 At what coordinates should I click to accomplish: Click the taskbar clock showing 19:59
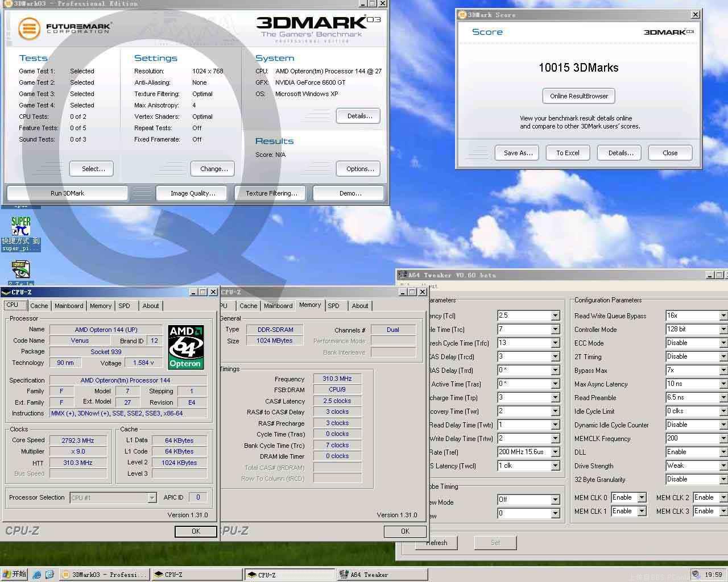713,575
